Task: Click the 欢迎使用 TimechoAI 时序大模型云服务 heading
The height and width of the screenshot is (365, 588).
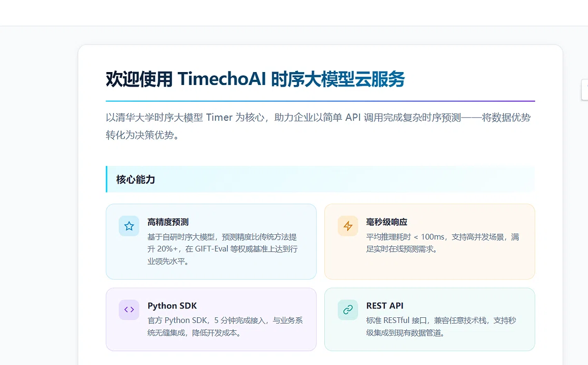Action: pos(255,79)
